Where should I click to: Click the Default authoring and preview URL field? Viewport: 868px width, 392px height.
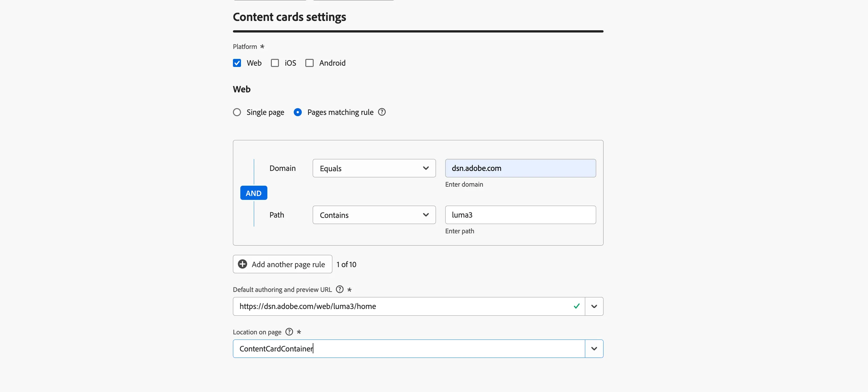tap(409, 306)
